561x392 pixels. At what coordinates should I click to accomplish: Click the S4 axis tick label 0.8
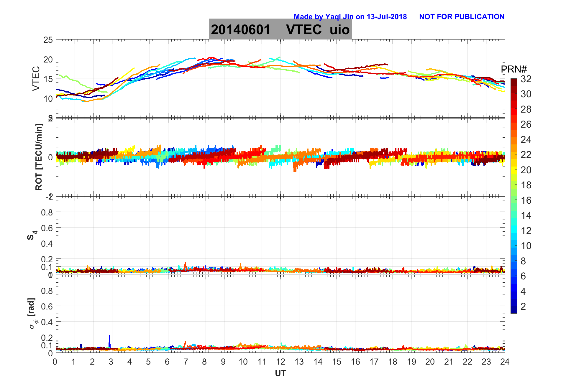(x=47, y=212)
